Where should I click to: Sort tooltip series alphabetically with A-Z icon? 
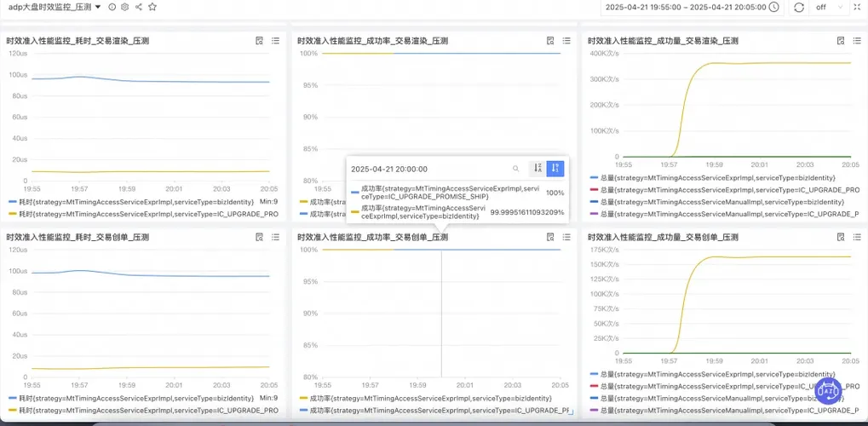coord(538,169)
